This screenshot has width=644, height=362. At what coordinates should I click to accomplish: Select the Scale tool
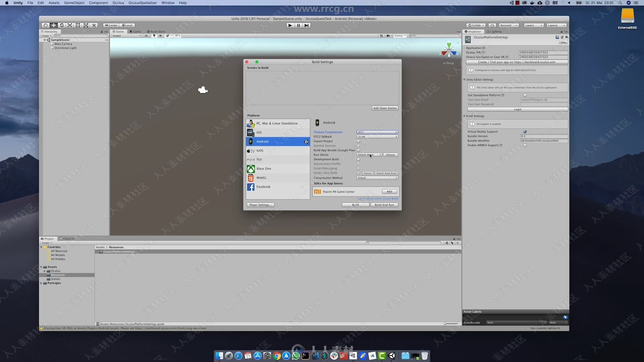[x=69, y=25]
